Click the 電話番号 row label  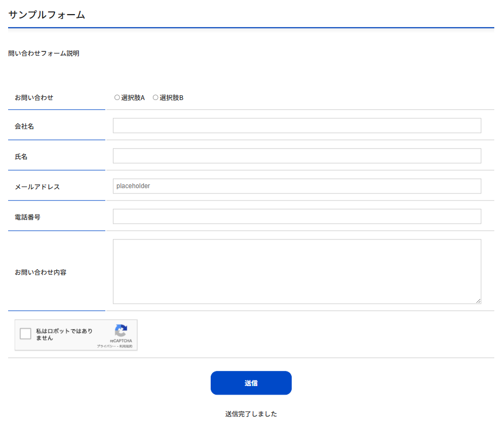(x=28, y=217)
